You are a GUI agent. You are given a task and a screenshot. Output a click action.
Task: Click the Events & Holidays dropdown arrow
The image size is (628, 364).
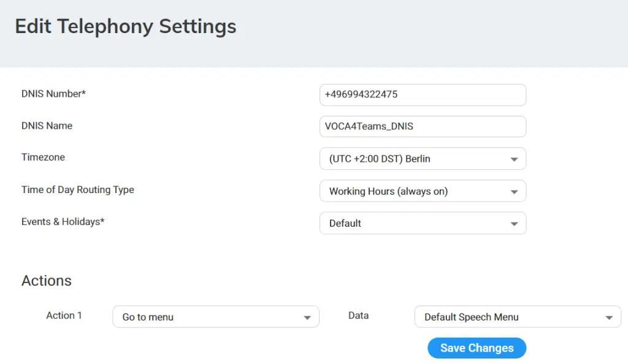pos(514,224)
